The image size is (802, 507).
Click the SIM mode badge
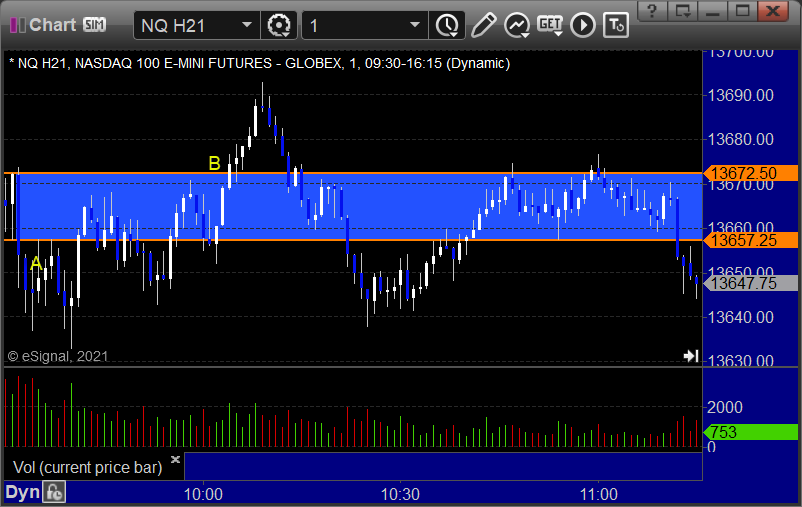[x=94, y=25]
